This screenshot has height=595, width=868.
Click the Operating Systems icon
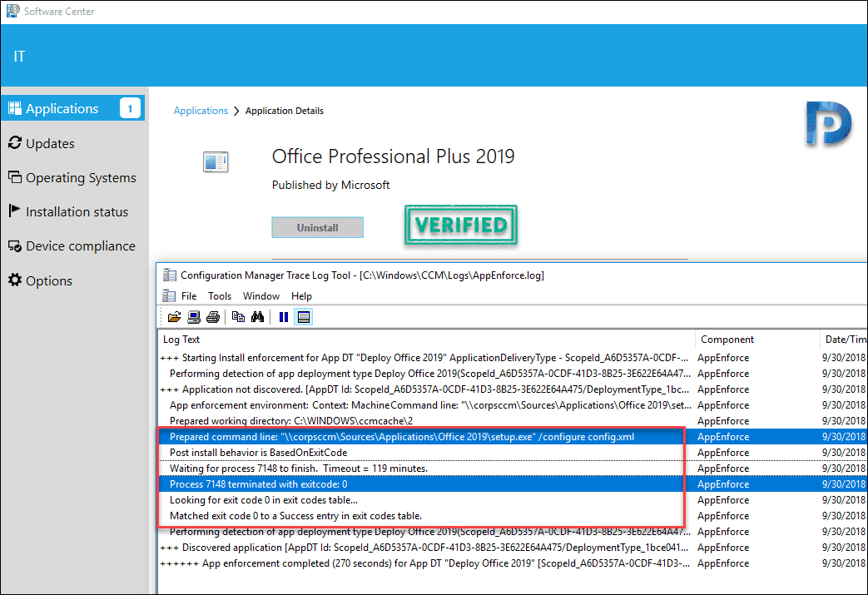15,177
